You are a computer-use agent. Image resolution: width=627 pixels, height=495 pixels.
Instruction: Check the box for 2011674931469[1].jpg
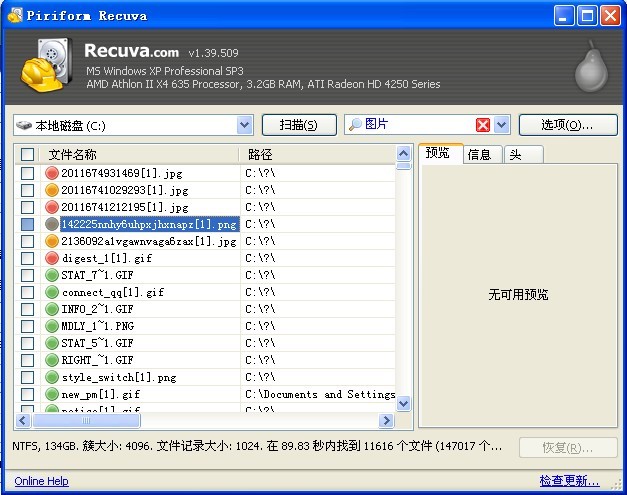(28, 173)
